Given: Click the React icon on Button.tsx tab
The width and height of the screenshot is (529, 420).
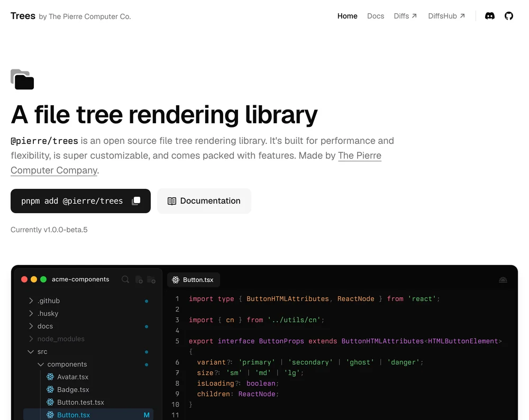Looking at the screenshot, I should pyautogui.click(x=176, y=280).
